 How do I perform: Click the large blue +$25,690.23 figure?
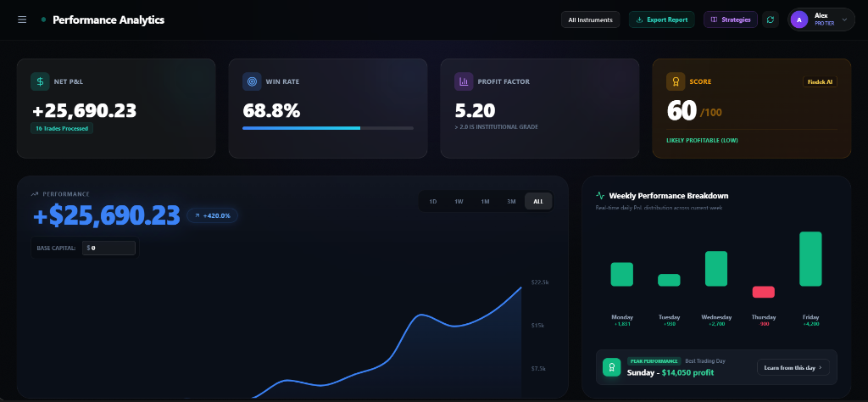(107, 215)
